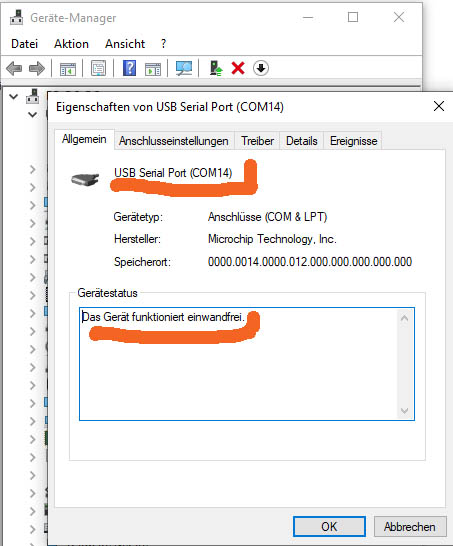Collapse the second-level expanded tree chevron
The width and height of the screenshot is (453, 546).
point(32,114)
